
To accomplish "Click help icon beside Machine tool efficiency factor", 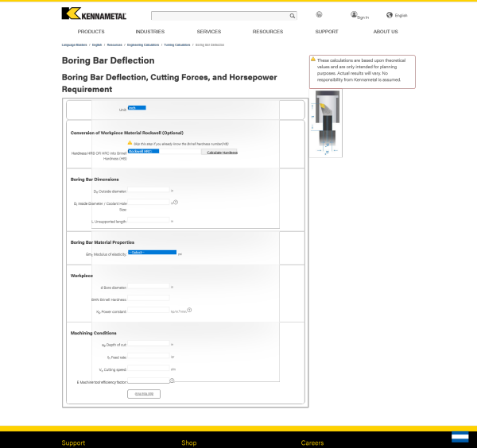I will (x=172, y=380).
